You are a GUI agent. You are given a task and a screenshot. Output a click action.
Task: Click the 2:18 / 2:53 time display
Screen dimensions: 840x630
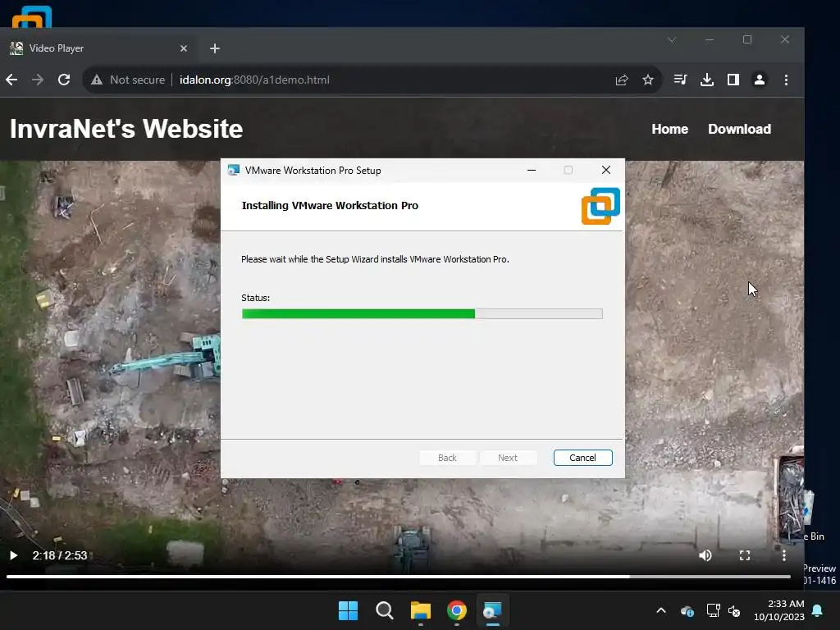point(59,555)
